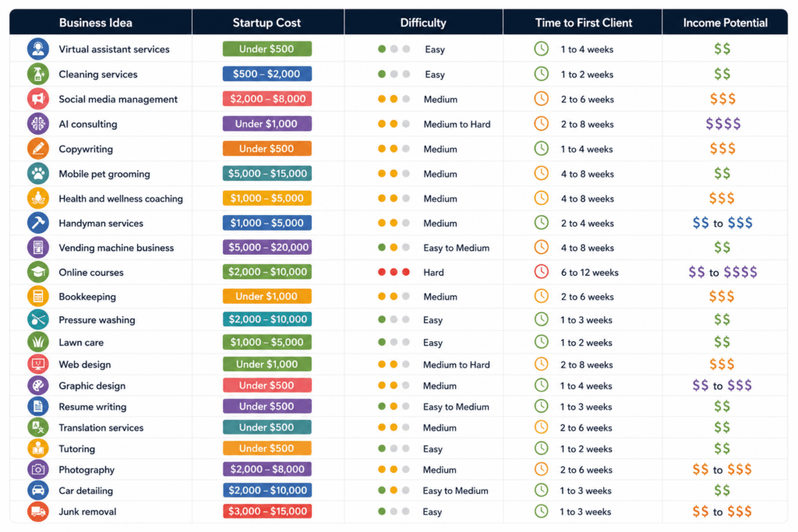Click the red clock icon for Online courses
This screenshot has width=798, height=532.
click(x=541, y=272)
